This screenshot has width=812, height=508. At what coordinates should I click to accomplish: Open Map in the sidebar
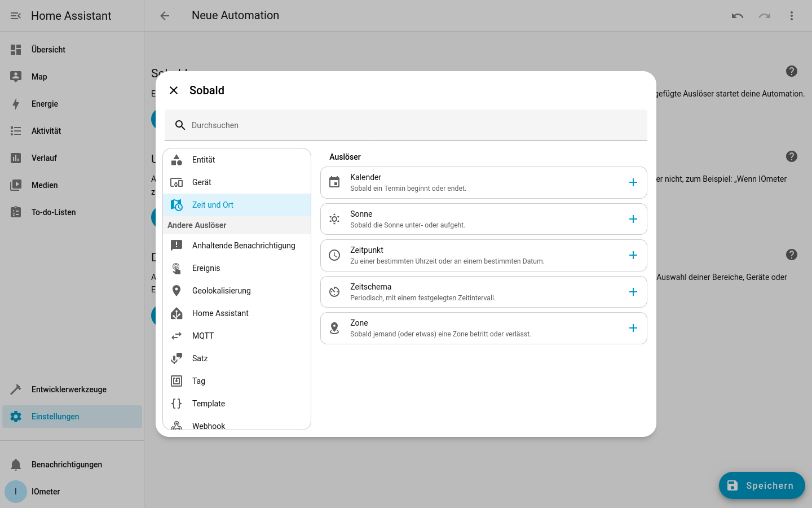[72, 77]
